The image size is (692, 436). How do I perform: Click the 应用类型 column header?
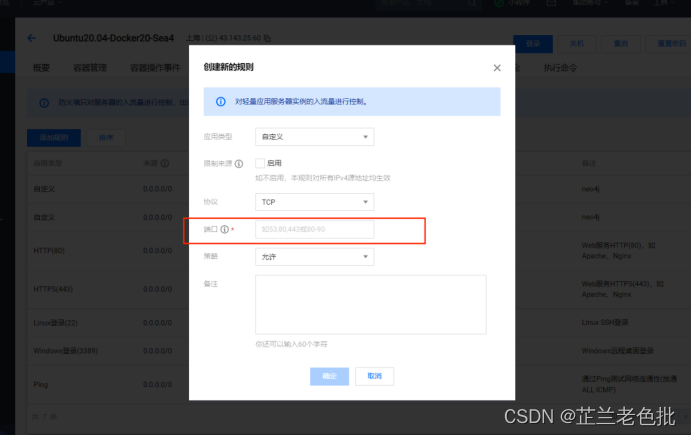(48, 163)
